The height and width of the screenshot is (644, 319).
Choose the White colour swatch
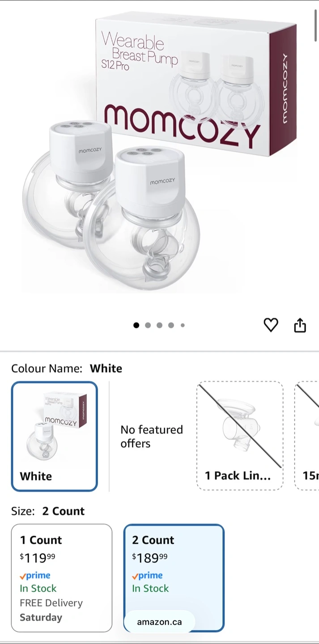[54, 436]
